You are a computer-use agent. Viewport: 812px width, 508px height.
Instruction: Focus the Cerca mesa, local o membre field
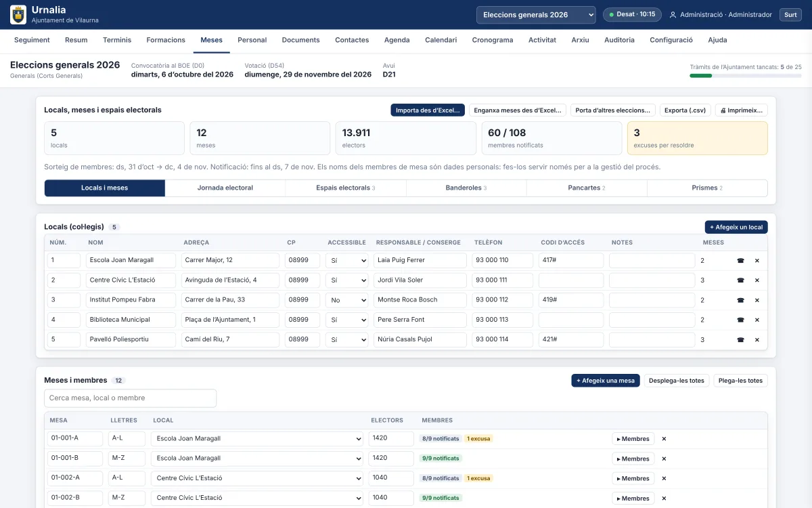coord(130,398)
